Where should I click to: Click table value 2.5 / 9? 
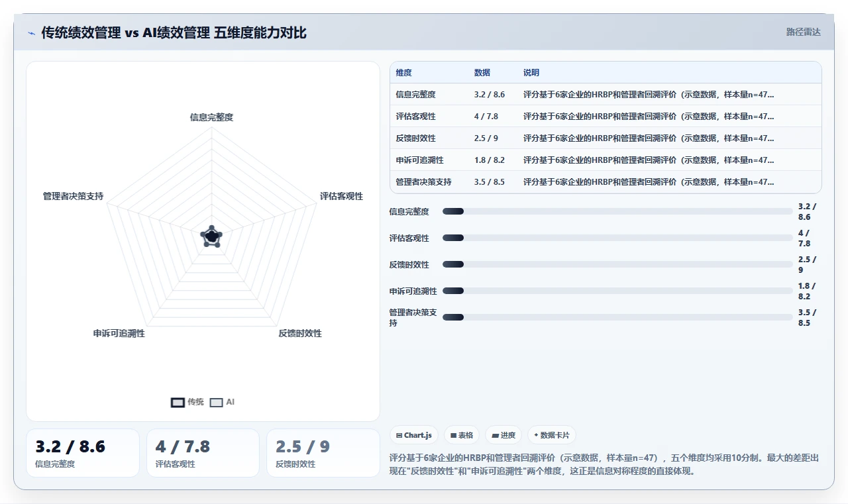(x=486, y=138)
